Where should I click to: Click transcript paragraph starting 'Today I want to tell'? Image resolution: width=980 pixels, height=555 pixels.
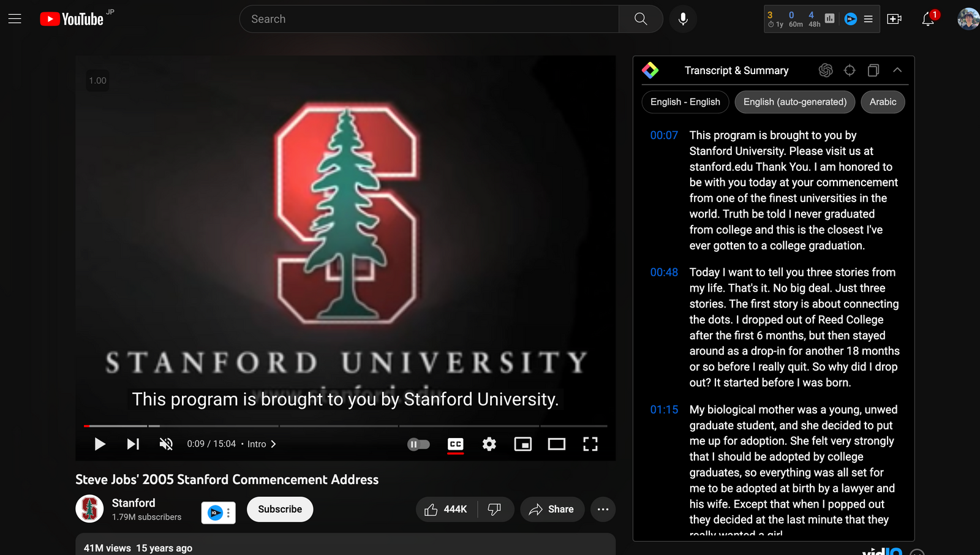[x=794, y=327]
